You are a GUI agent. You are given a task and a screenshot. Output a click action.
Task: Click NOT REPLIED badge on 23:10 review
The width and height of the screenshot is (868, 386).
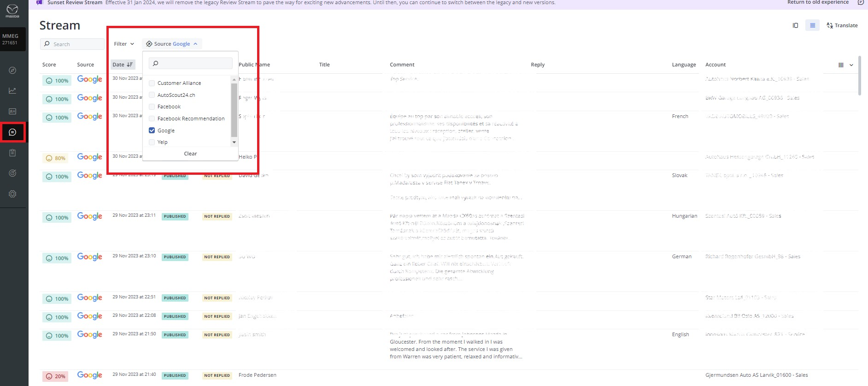coord(217,257)
